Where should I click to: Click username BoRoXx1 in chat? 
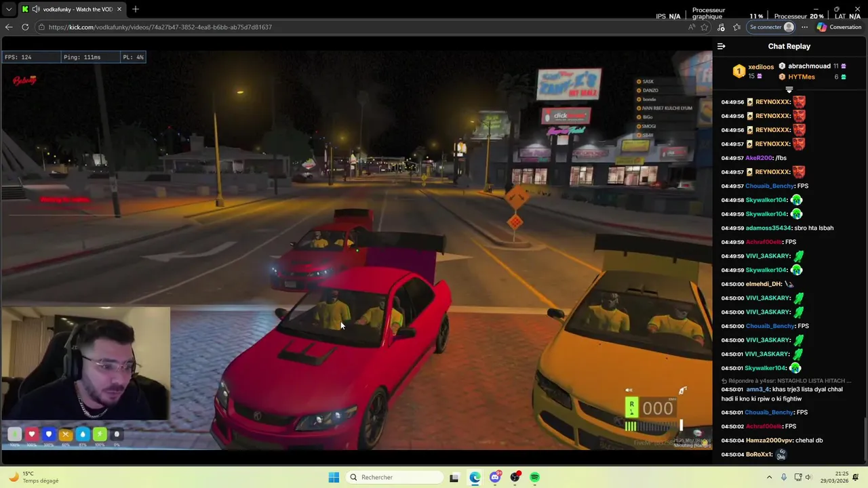click(759, 454)
